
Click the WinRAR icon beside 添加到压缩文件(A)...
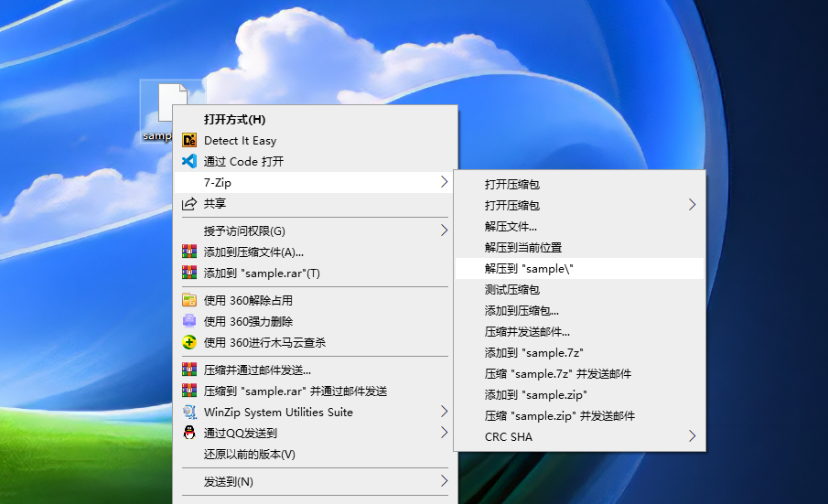click(x=189, y=252)
